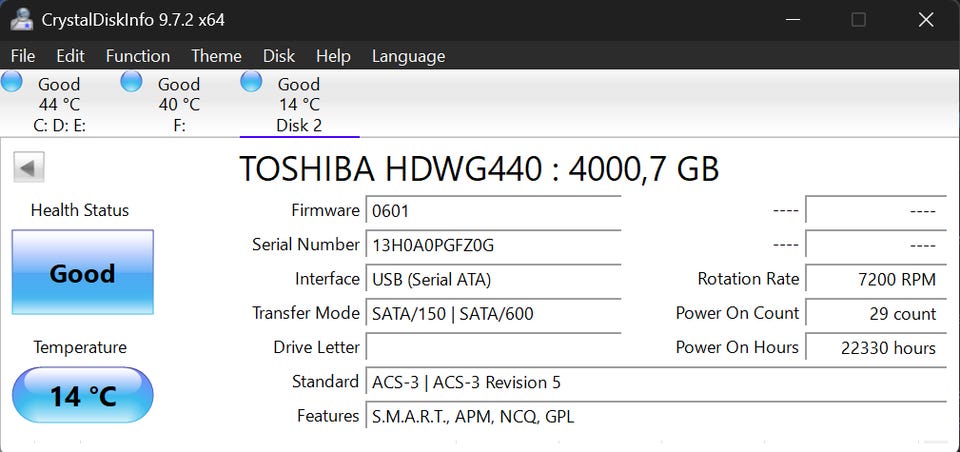This screenshot has width=960, height=452.
Task: Click the Serial Number field
Action: pyautogui.click(x=492, y=245)
